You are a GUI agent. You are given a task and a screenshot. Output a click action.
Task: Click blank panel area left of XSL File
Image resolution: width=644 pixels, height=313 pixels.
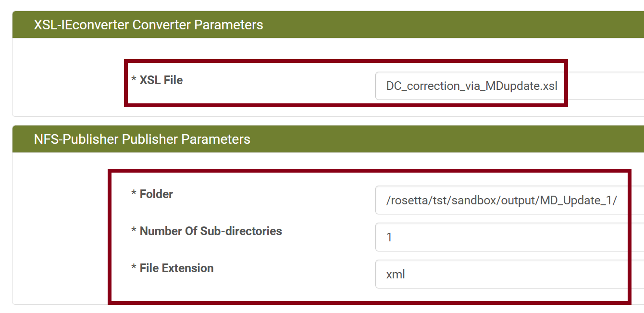pos(67,82)
